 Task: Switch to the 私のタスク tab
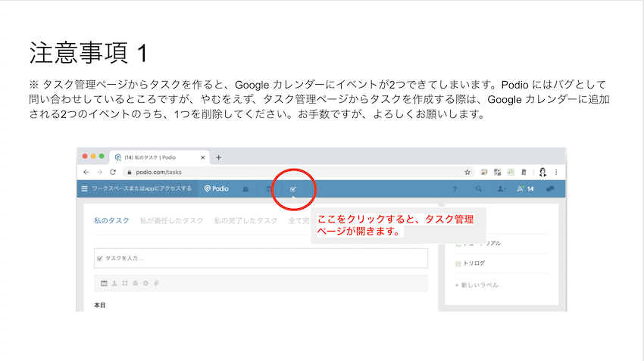[111, 220]
